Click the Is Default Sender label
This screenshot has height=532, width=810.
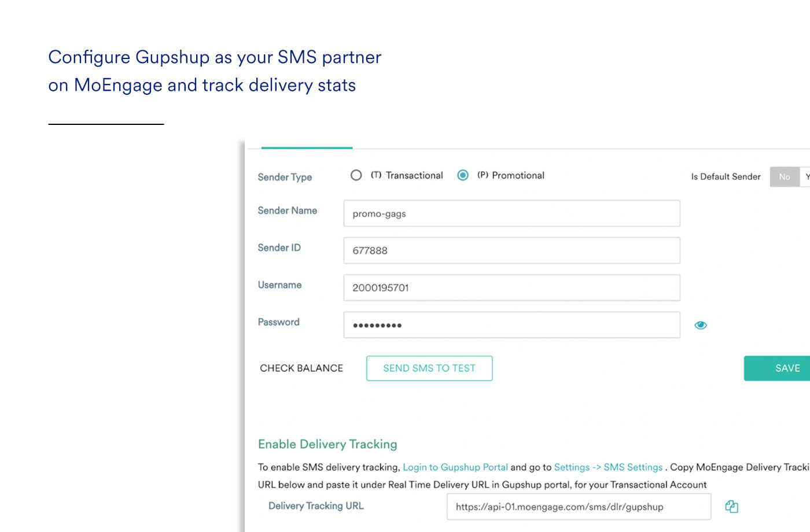point(726,176)
